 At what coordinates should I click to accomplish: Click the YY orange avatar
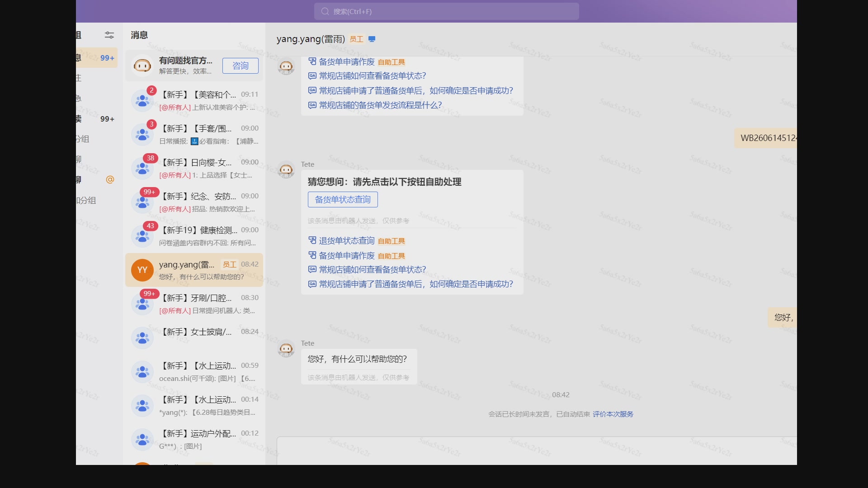pyautogui.click(x=142, y=270)
